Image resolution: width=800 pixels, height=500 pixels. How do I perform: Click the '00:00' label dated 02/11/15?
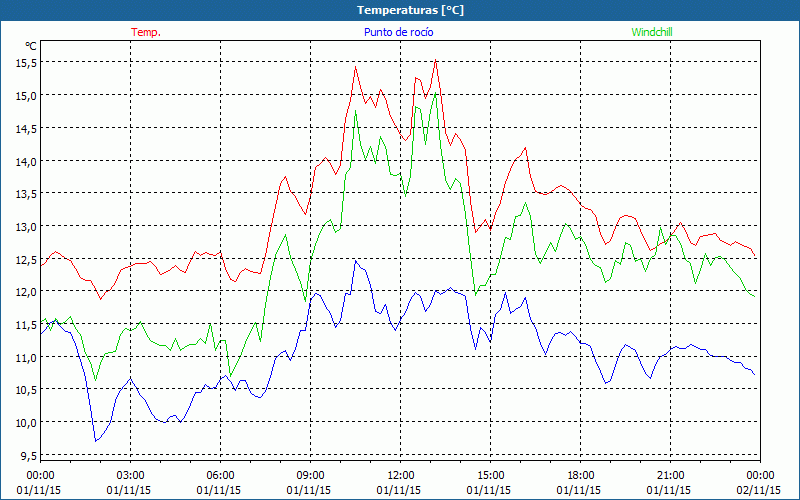coord(761,476)
